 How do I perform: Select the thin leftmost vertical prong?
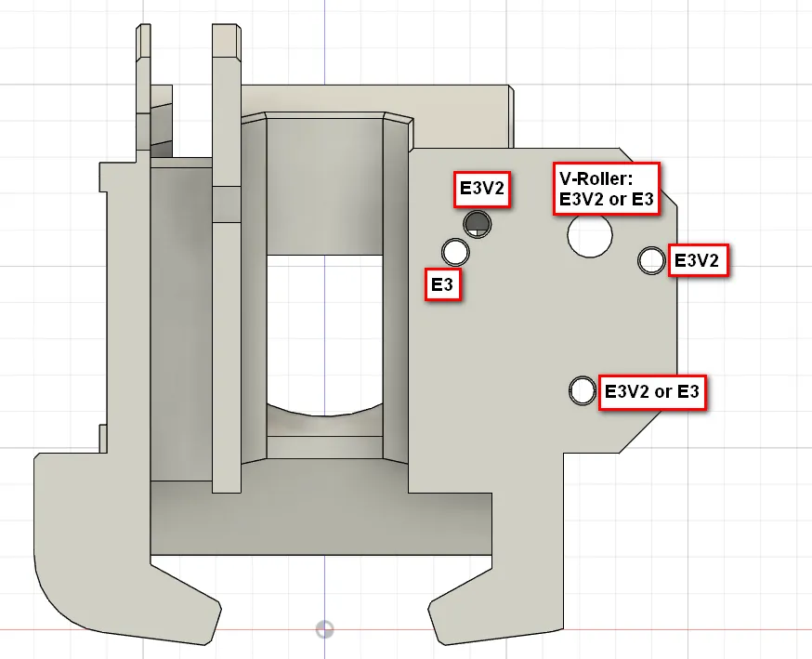pyautogui.click(x=143, y=84)
